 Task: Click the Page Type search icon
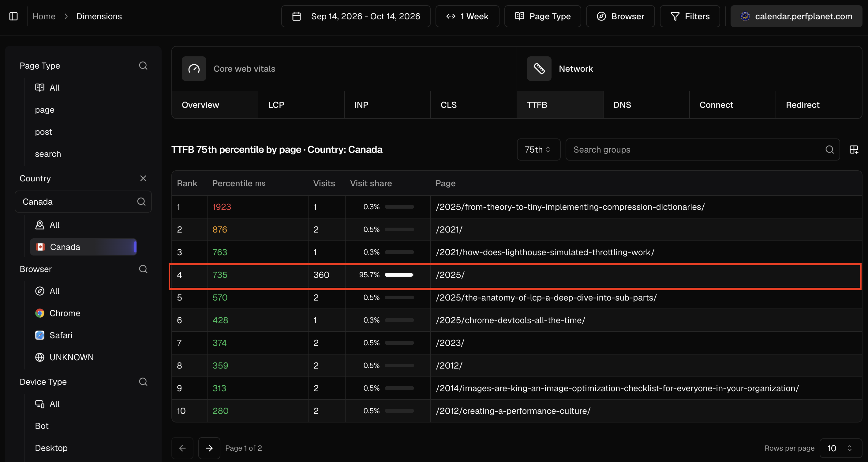143,66
